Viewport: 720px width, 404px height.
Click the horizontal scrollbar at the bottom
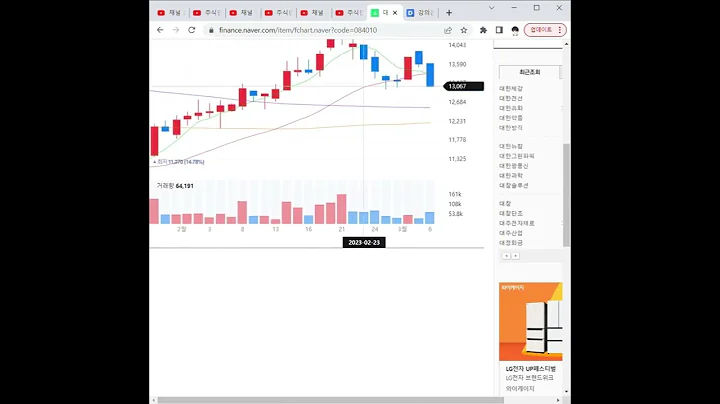click(x=331, y=400)
